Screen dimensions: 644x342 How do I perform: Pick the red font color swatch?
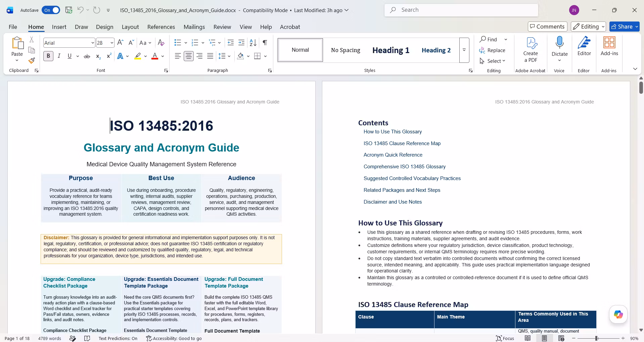(155, 56)
